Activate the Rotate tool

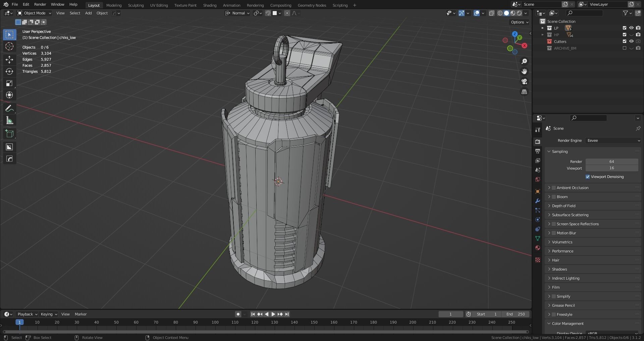[9, 71]
